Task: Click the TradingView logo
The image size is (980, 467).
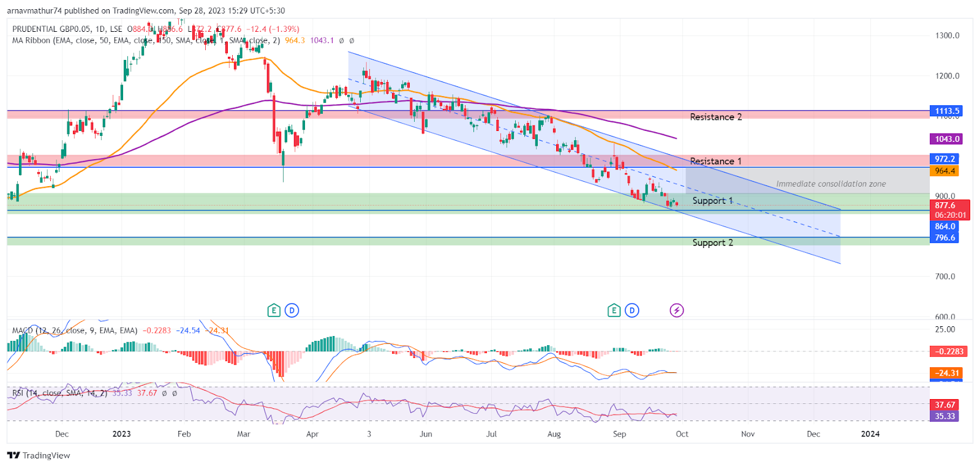Action: point(39,455)
